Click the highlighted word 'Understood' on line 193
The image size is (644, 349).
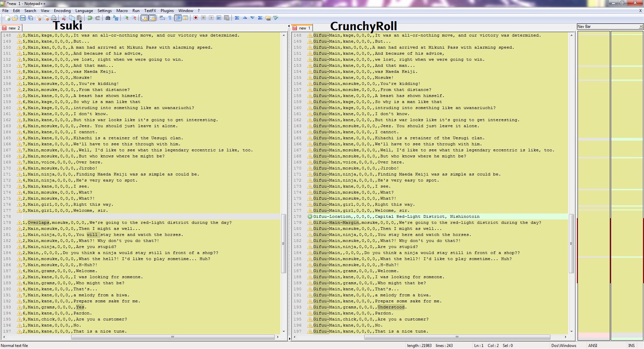point(391,307)
